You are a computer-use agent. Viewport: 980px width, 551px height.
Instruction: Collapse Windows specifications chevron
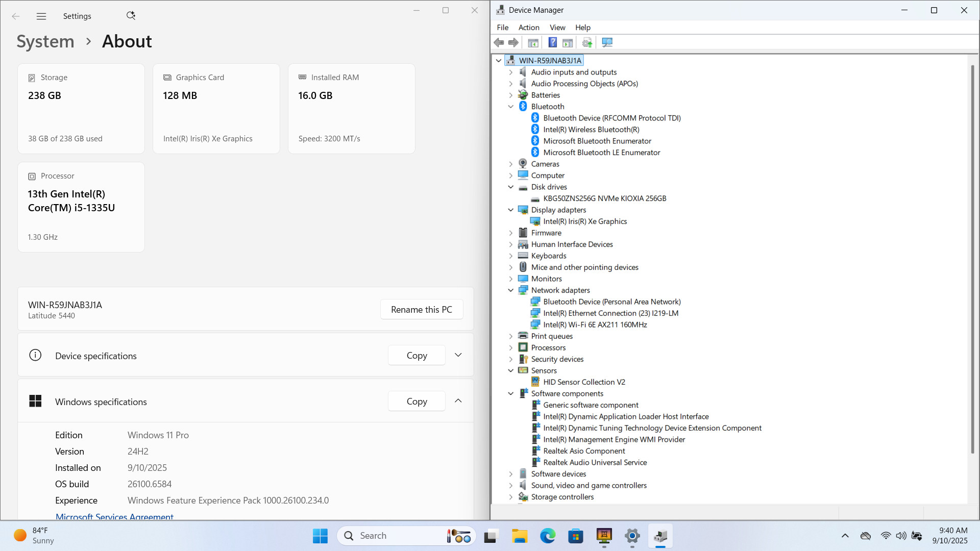[x=458, y=401]
